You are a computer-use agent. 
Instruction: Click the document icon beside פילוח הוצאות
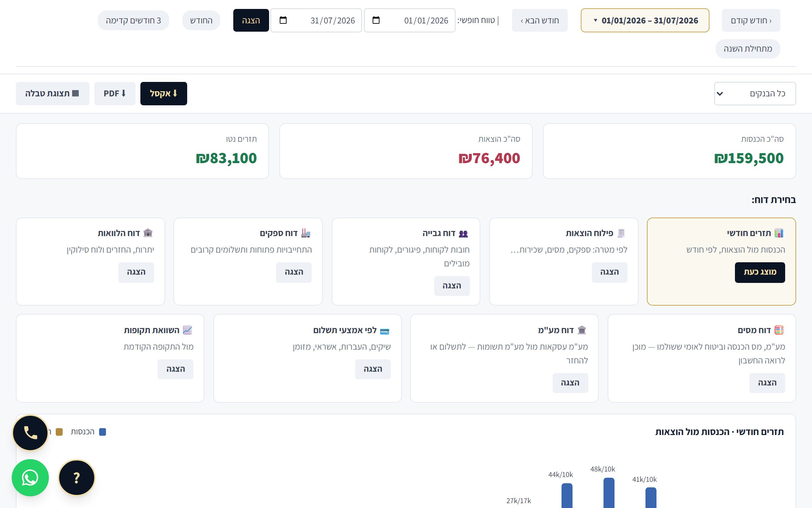click(621, 233)
